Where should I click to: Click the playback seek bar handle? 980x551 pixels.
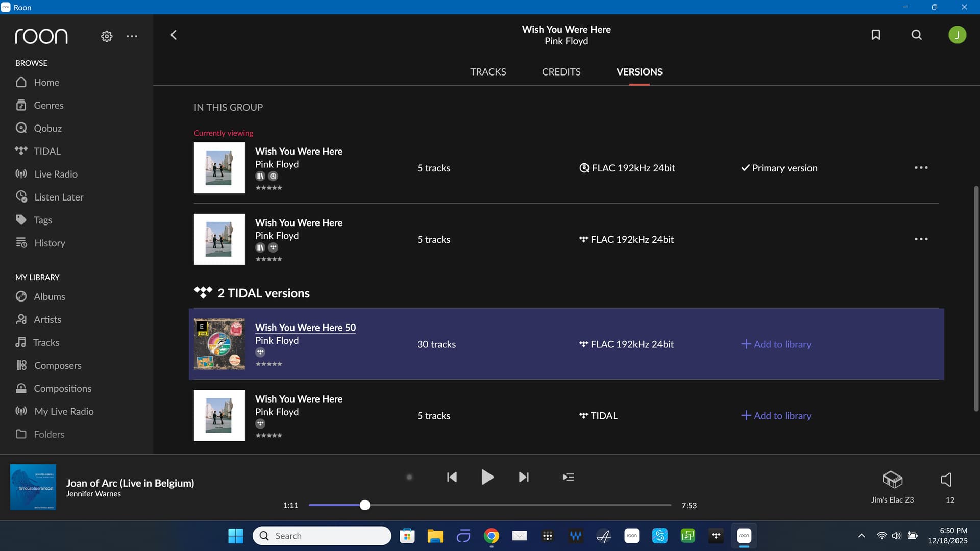tap(364, 505)
